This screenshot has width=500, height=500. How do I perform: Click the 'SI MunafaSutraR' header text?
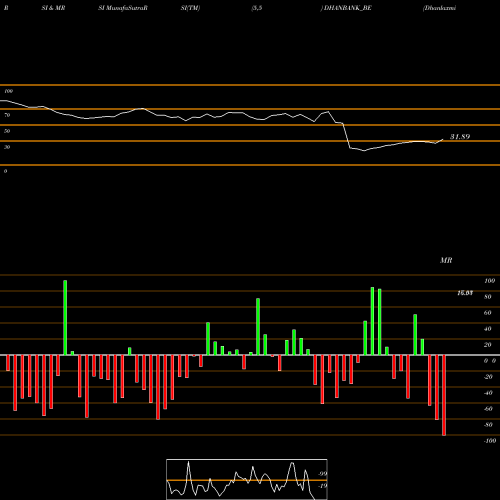pyautogui.click(x=123, y=8)
